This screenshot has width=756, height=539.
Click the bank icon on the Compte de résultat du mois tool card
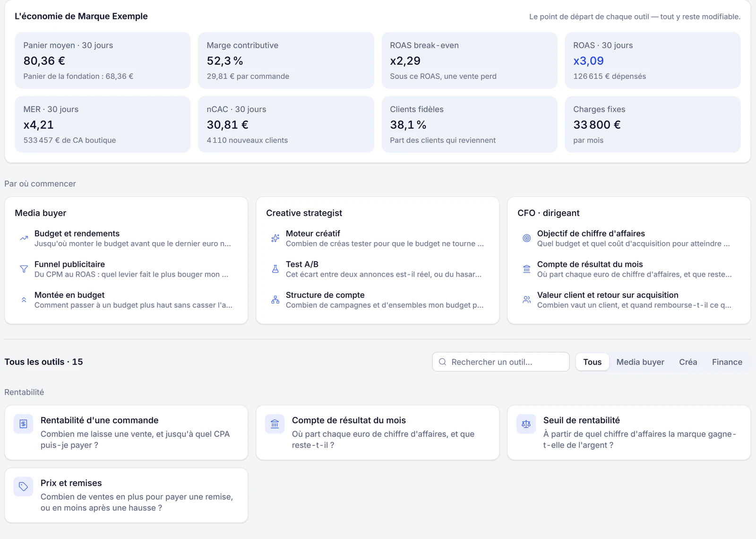tap(275, 424)
